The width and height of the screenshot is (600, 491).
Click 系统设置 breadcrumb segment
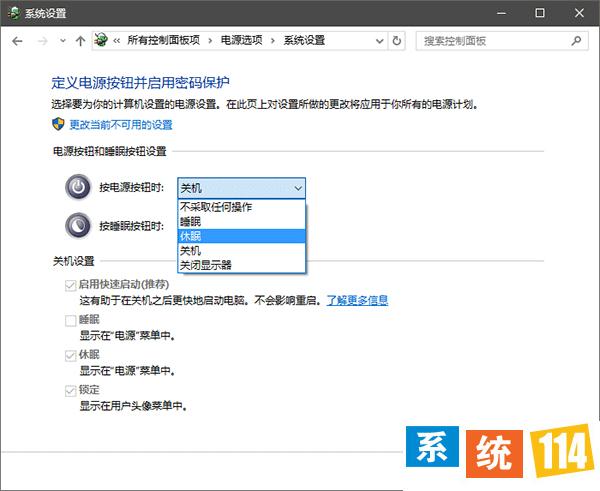304,40
